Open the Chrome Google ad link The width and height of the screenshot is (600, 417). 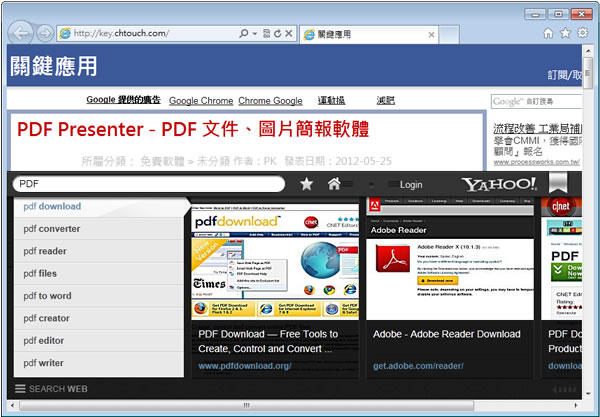click(x=270, y=101)
